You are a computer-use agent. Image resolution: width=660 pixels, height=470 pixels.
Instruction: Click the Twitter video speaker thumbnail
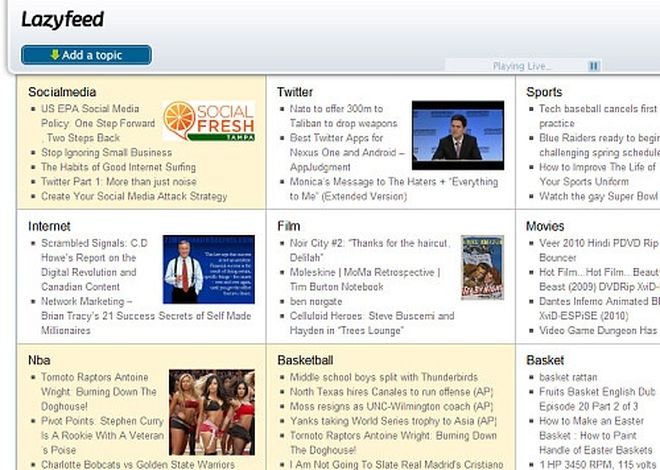pos(458,135)
